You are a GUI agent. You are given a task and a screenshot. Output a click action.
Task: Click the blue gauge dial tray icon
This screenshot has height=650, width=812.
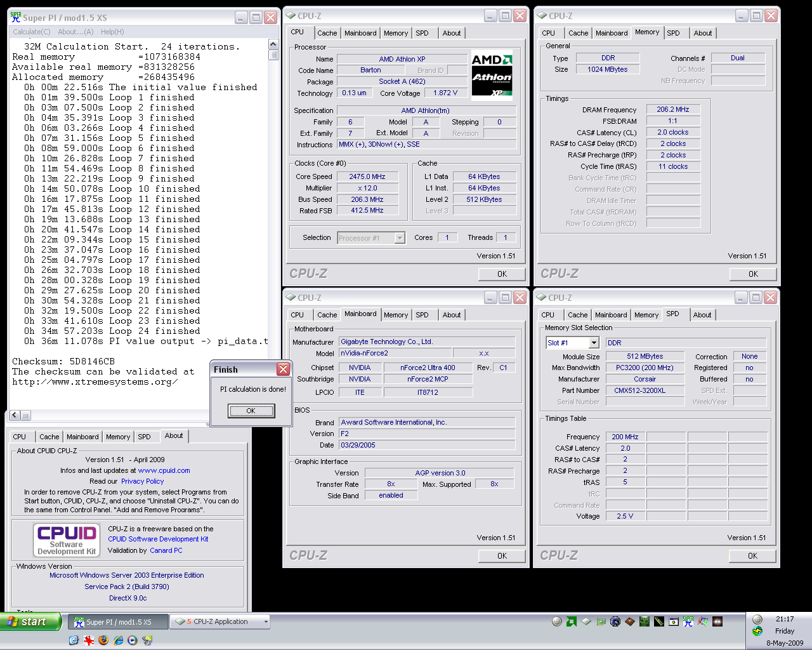point(615,621)
